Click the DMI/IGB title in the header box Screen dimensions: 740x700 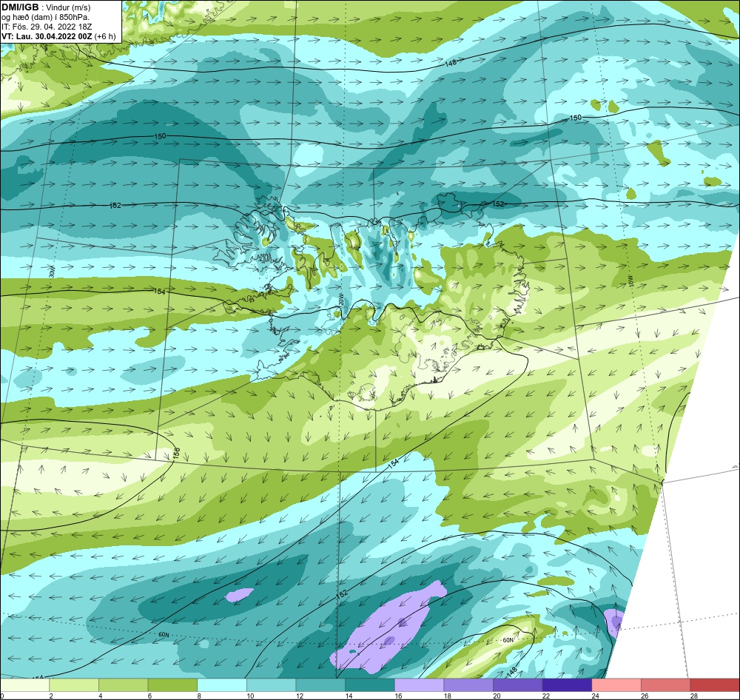pos(20,7)
